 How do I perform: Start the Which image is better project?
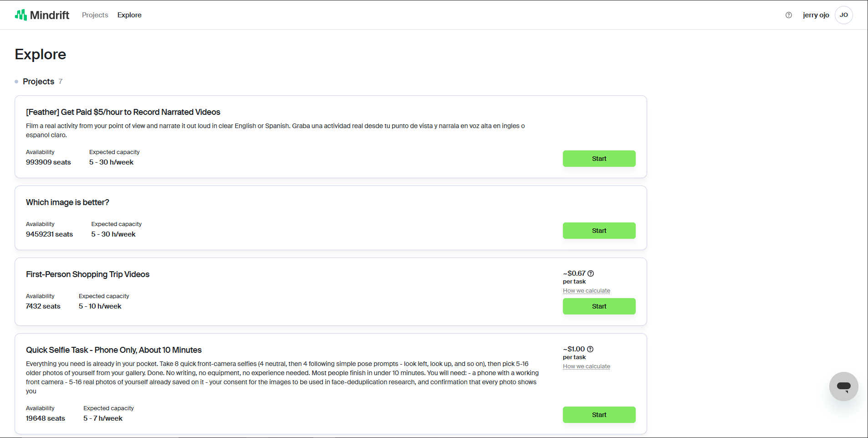599,231
